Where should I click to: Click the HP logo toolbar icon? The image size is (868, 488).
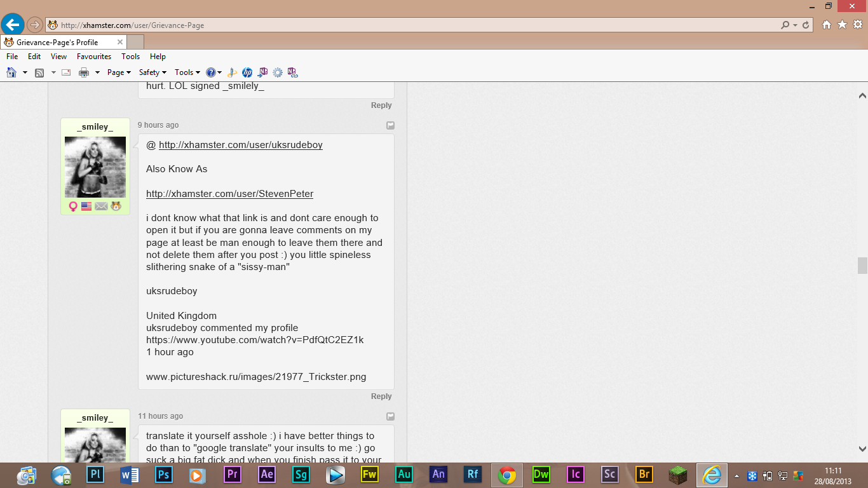click(247, 72)
